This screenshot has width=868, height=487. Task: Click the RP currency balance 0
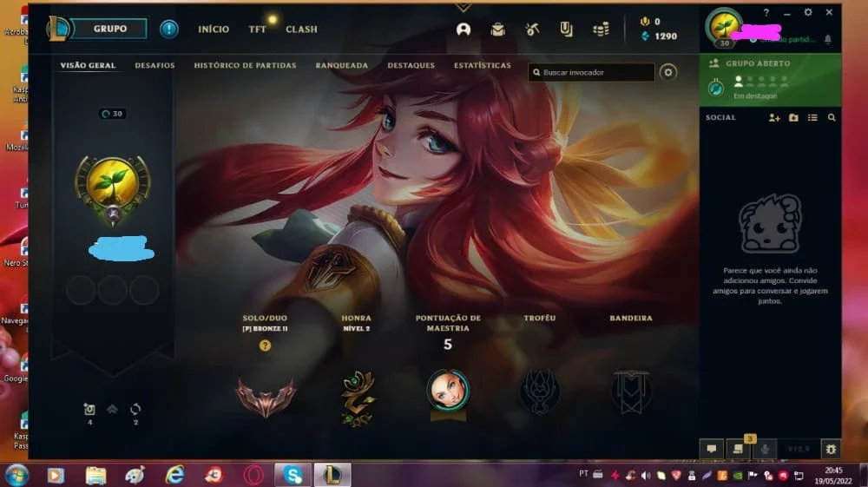[x=650, y=22]
